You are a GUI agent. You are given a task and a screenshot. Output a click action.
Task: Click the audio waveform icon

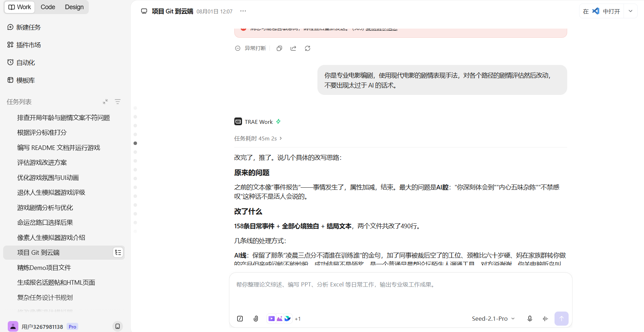(x=545, y=319)
